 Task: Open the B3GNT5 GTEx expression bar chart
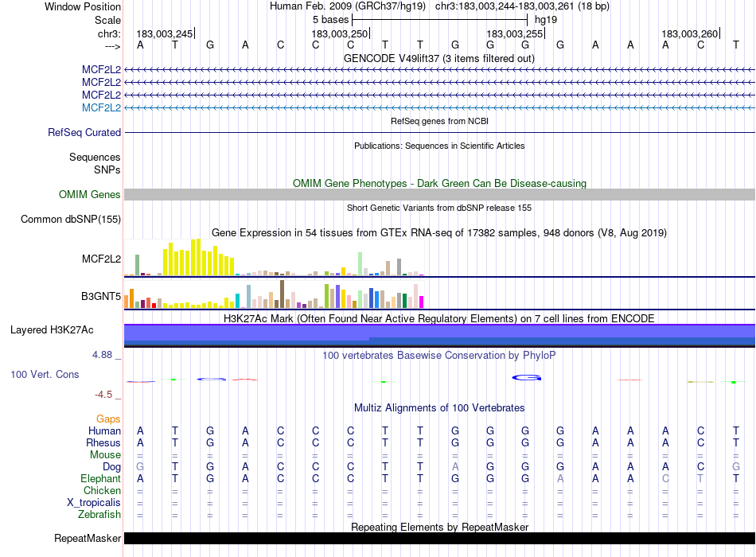[275, 294]
